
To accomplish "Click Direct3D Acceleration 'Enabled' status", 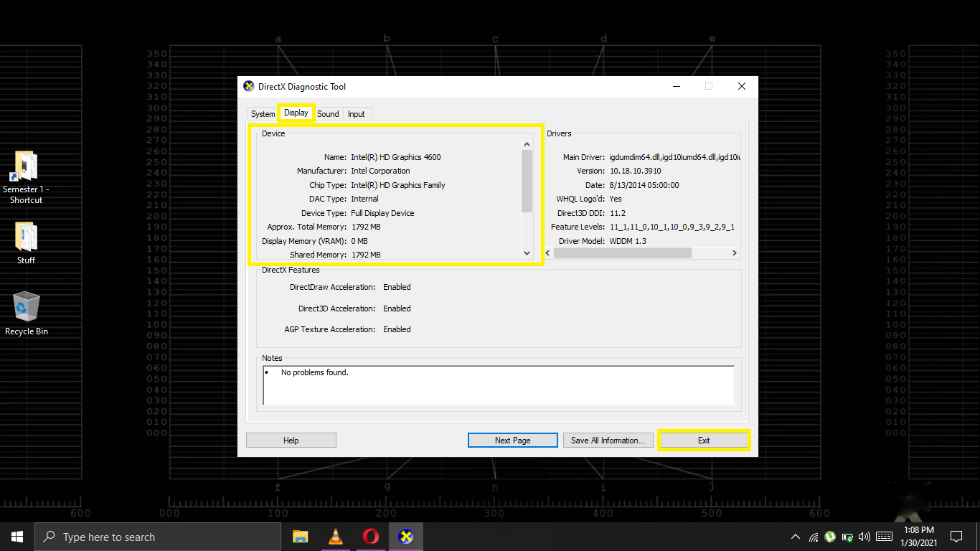I will pyautogui.click(x=397, y=309).
